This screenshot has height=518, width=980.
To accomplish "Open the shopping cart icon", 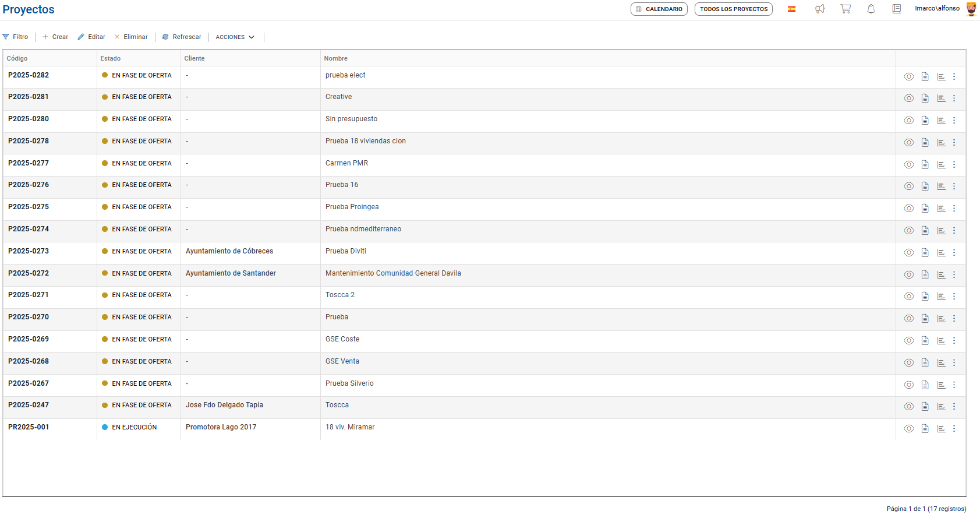I will (845, 9).
